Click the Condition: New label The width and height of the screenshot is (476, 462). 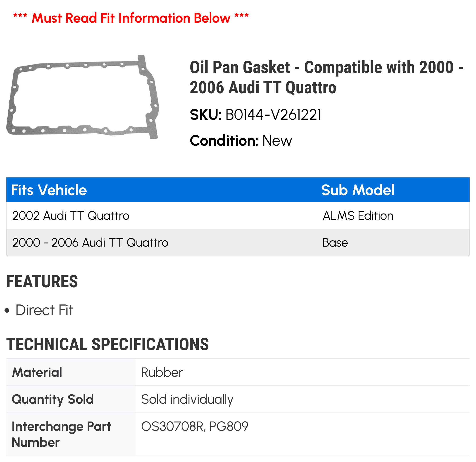(x=241, y=141)
